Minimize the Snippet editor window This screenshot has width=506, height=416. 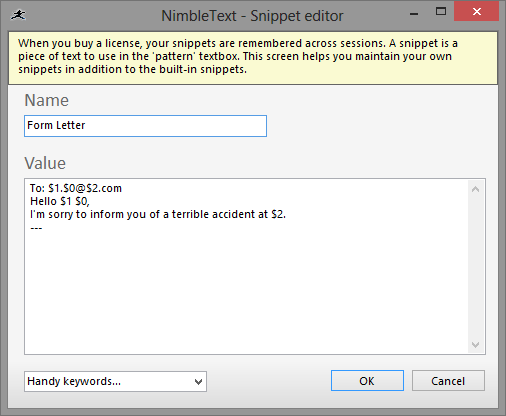coord(414,14)
